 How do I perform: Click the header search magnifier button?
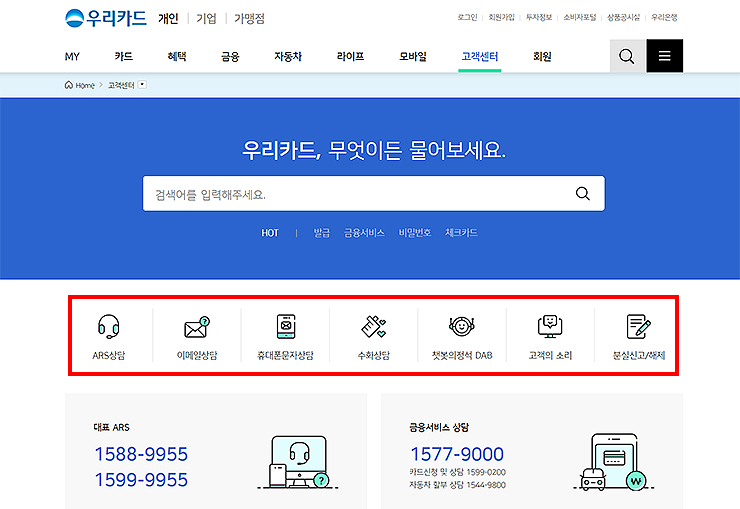tap(627, 56)
